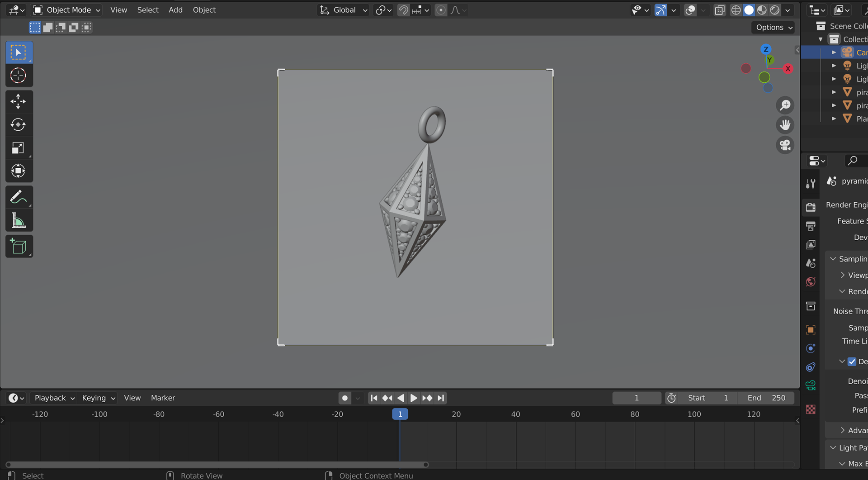Activate the 3D Cursor tool
This screenshot has width=868, height=480.
(x=19, y=76)
